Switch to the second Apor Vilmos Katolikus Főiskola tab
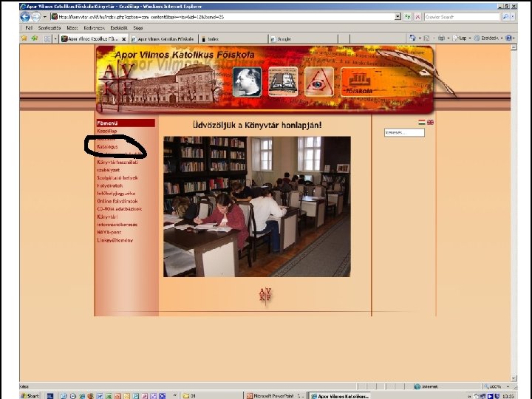This screenshot has width=532, height=399. [x=163, y=39]
